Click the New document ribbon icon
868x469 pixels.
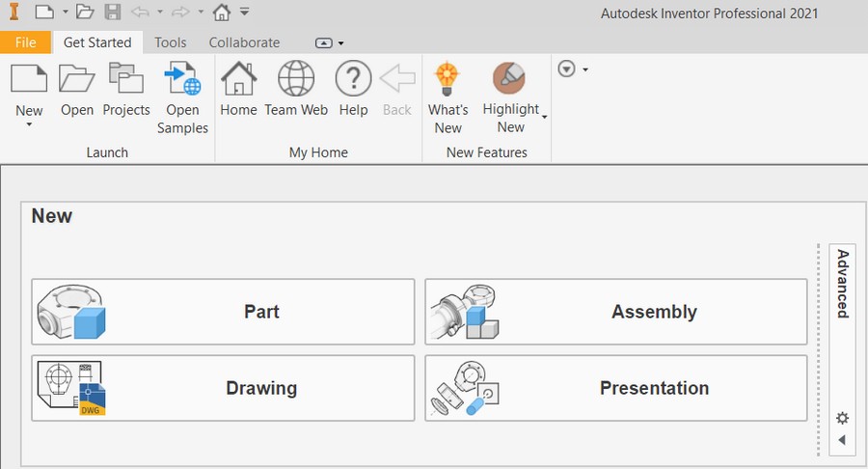click(x=29, y=77)
